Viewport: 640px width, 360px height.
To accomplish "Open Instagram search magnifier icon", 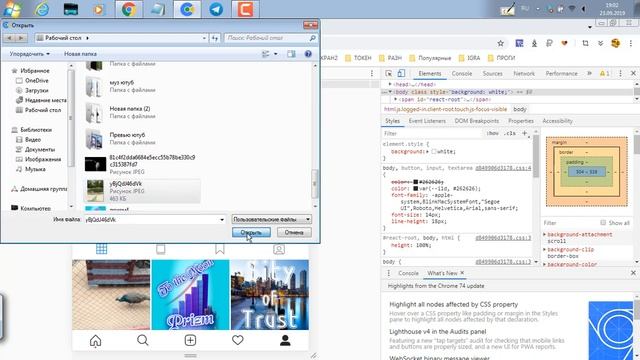I will 143,340.
